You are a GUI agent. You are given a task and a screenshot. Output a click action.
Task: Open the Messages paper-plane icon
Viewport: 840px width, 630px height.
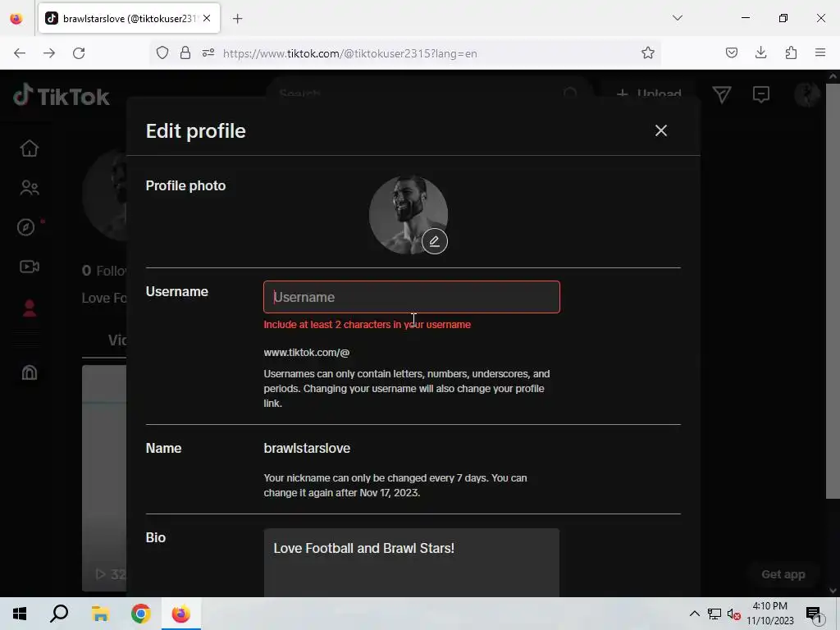click(722, 95)
